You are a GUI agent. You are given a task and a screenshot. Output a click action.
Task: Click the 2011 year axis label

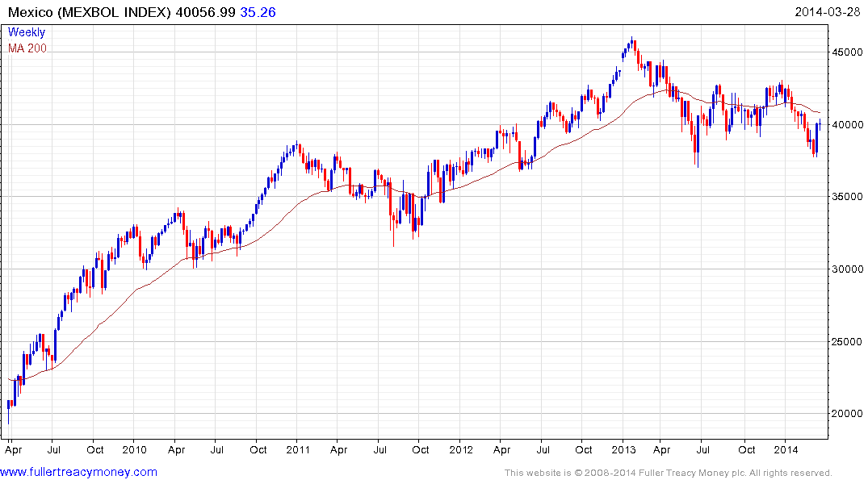[x=298, y=449]
